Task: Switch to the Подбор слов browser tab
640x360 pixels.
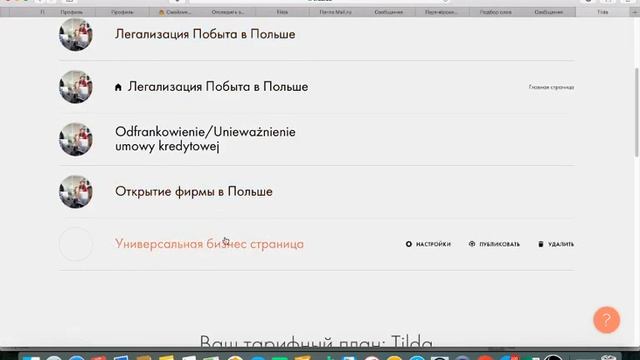Action: coord(495,12)
